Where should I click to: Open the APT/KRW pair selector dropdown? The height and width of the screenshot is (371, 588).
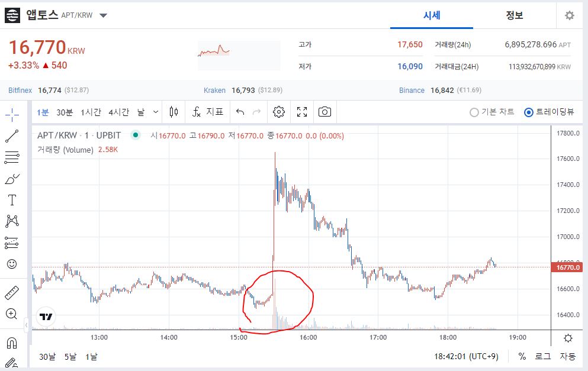(x=102, y=16)
